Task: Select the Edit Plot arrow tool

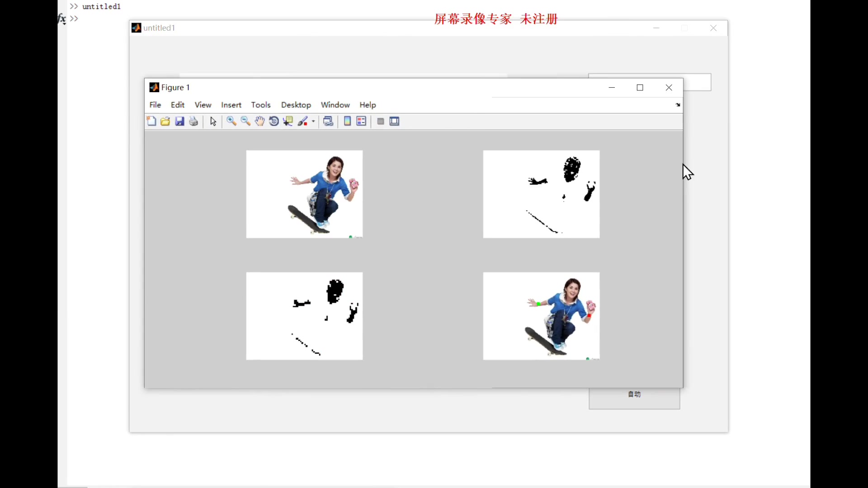Action: tap(213, 121)
